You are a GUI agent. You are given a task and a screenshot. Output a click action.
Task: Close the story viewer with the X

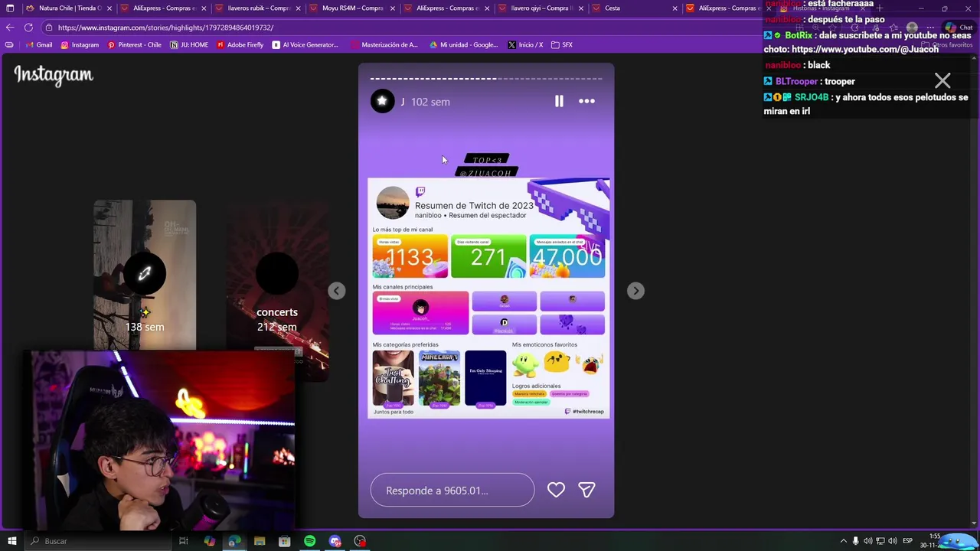pyautogui.click(x=942, y=80)
